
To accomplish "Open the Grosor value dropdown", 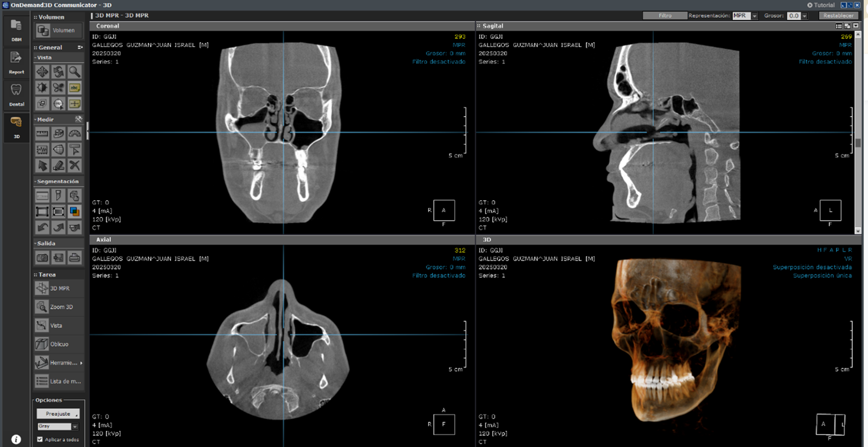I will point(804,16).
